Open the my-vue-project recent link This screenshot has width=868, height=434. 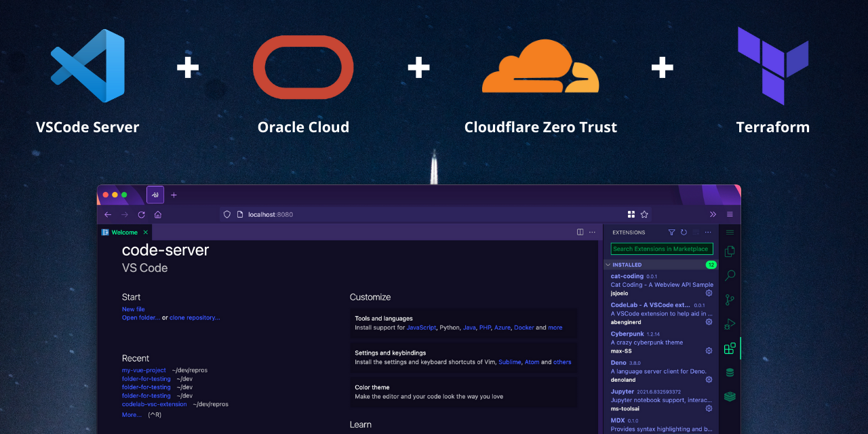[x=144, y=370]
